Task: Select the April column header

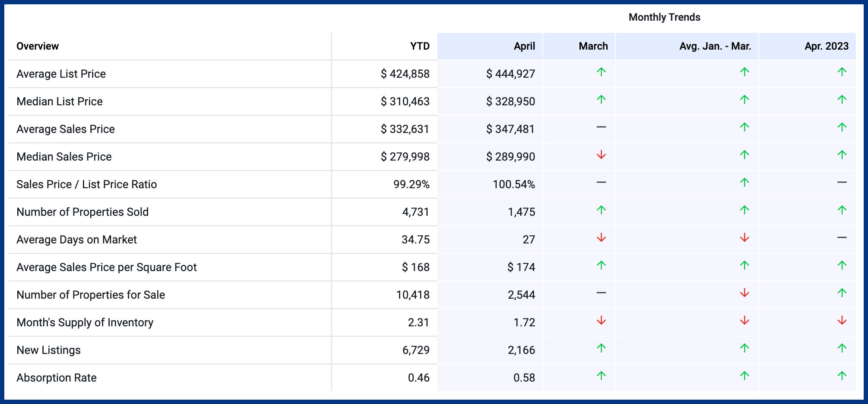Action: click(524, 46)
